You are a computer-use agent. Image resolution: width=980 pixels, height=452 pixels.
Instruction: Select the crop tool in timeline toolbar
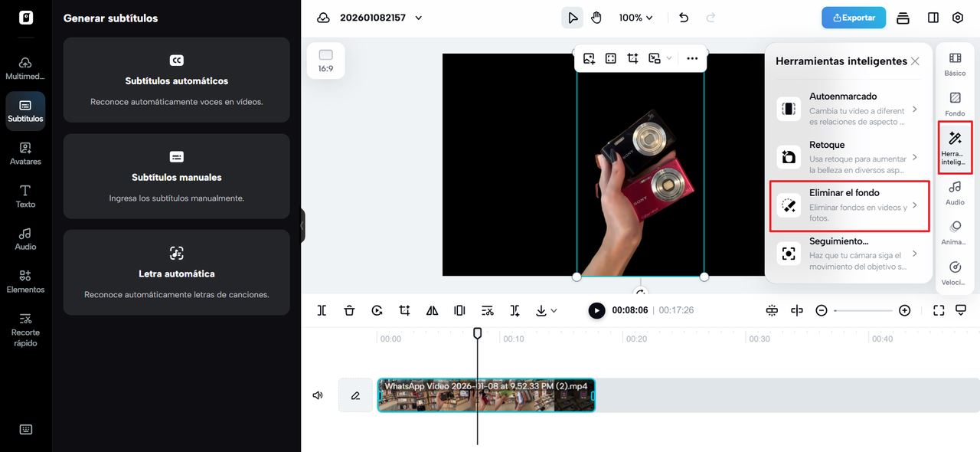pyautogui.click(x=404, y=310)
